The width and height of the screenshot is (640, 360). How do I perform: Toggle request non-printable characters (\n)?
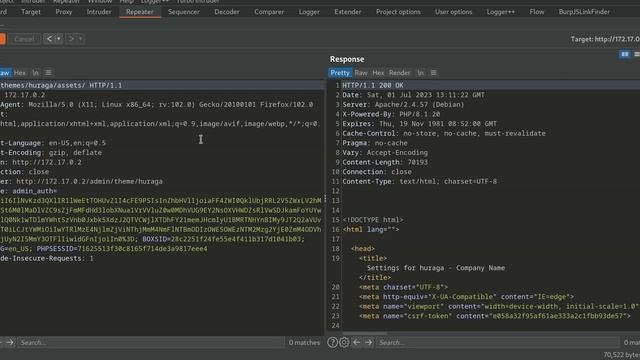(36, 73)
